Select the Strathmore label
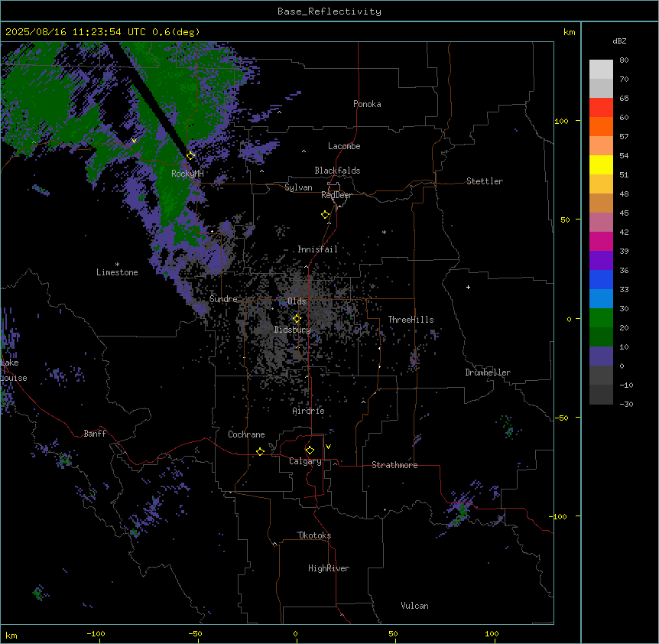Image resolution: width=659 pixels, height=644 pixels. (x=394, y=465)
